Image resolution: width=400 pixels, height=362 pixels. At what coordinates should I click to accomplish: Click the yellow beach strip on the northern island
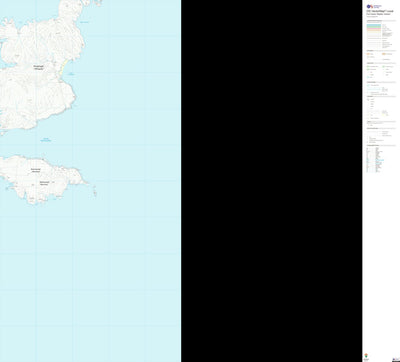[x=63, y=67]
